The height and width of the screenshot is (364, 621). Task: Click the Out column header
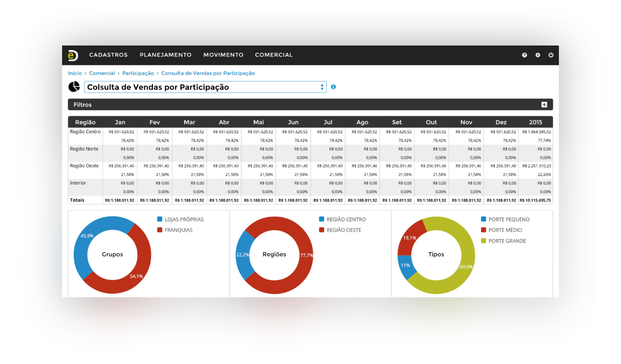pyautogui.click(x=431, y=122)
